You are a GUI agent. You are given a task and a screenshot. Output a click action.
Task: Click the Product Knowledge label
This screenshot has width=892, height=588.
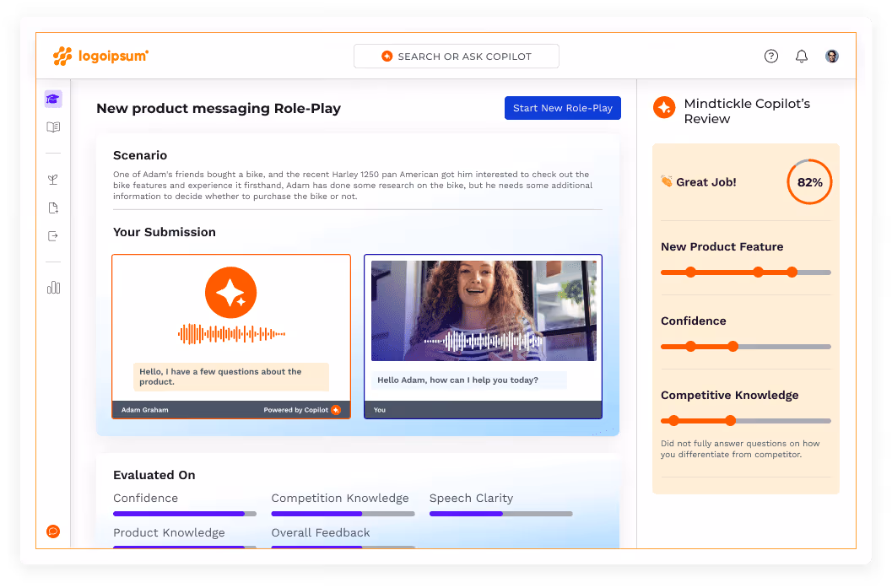[169, 533]
